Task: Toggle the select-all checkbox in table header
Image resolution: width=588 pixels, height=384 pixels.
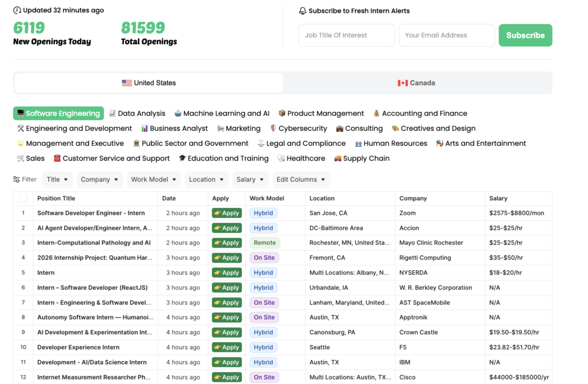Action: point(24,199)
